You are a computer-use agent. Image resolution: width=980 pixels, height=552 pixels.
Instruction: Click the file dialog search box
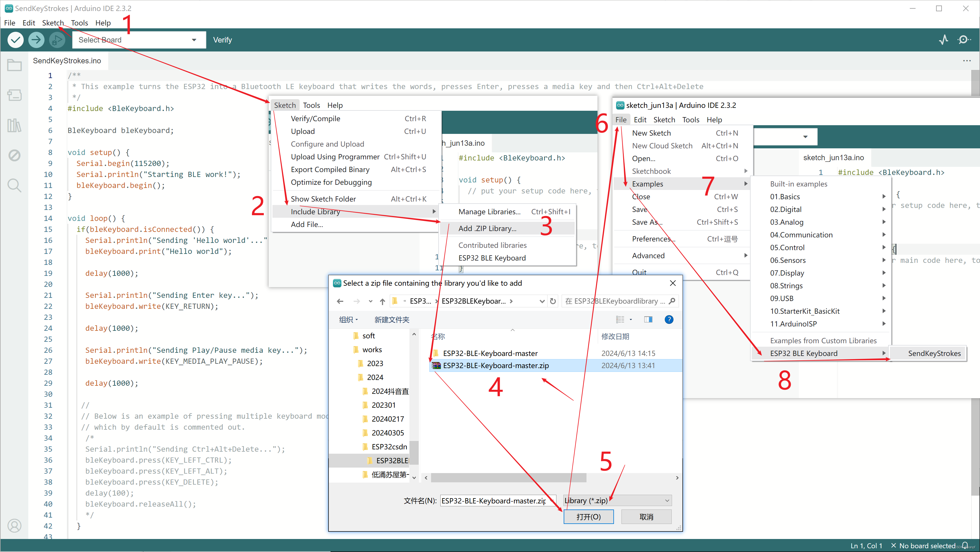point(620,301)
